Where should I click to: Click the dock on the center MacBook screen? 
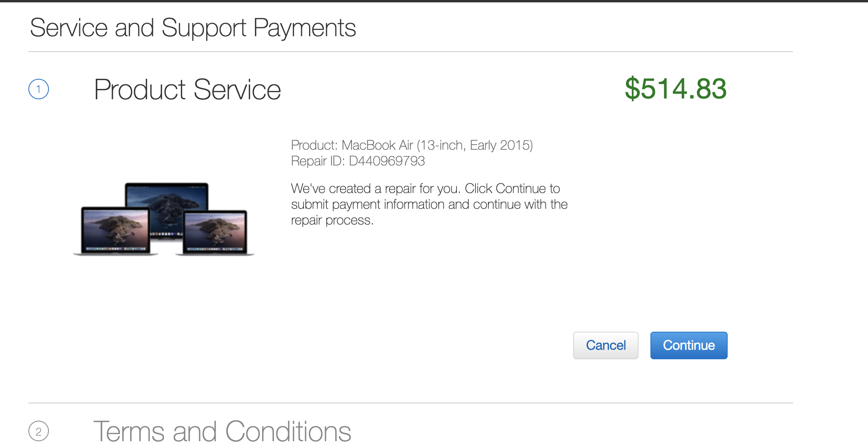(x=166, y=234)
